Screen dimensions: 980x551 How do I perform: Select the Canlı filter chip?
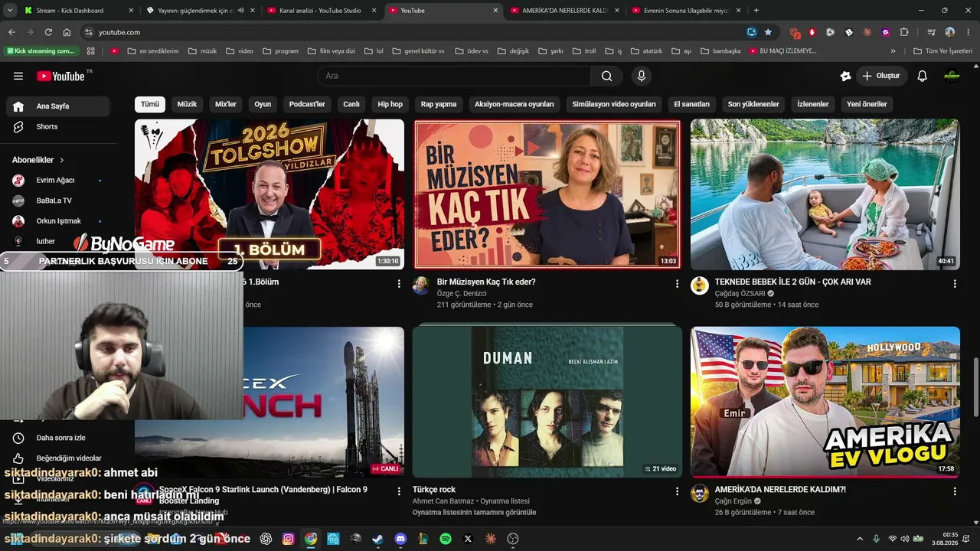[x=351, y=104]
